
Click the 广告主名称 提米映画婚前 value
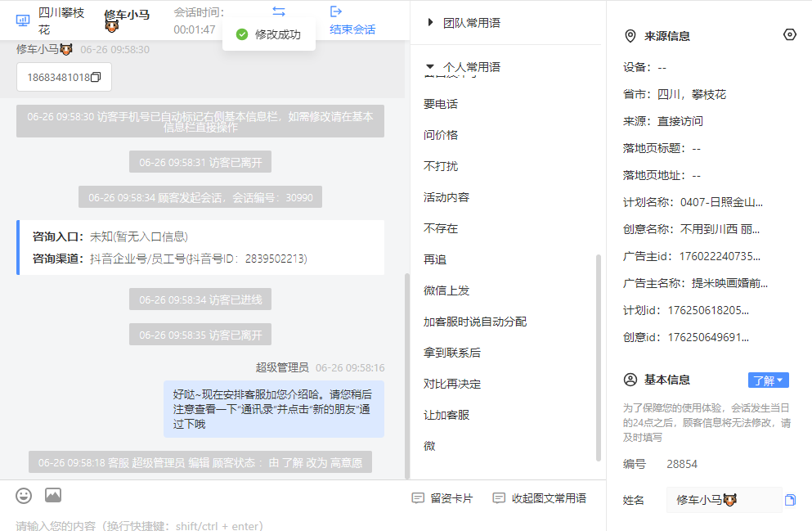pos(729,283)
